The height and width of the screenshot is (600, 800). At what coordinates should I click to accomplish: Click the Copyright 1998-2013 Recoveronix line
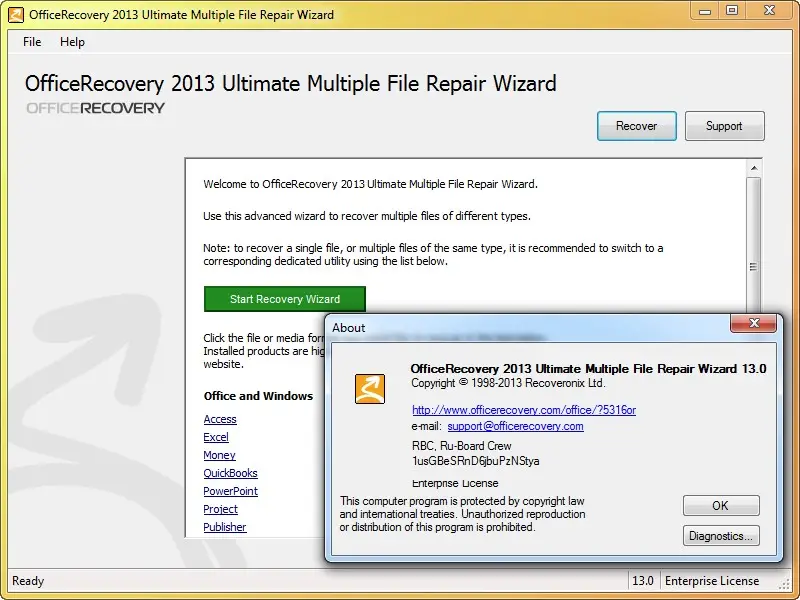tap(508, 383)
